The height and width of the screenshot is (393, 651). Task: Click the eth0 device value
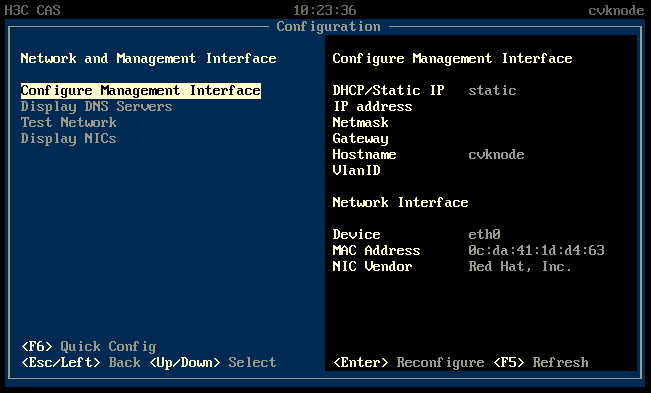(x=484, y=234)
